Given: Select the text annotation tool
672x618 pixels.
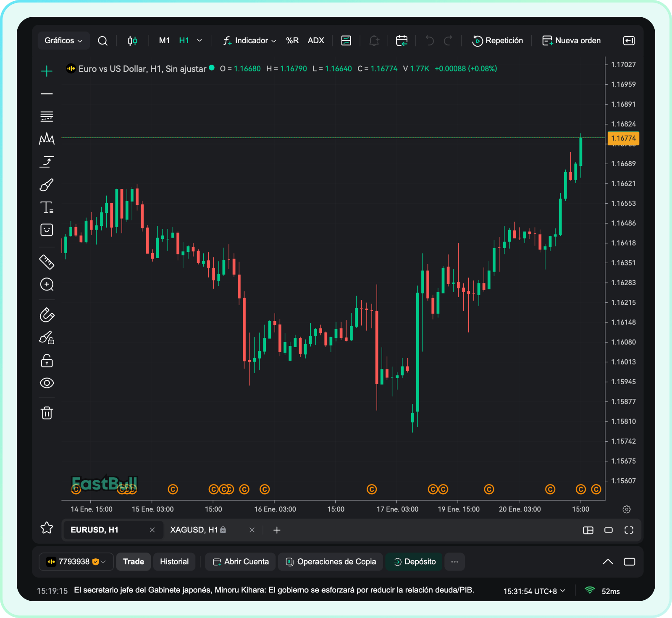Looking at the screenshot, I should [x=47, y=207].
